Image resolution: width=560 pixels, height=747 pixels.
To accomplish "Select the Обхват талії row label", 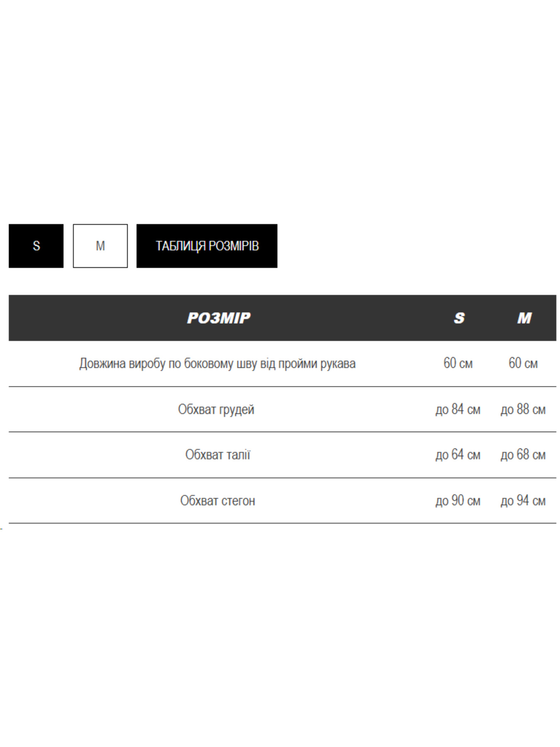I will coord(218,455).
